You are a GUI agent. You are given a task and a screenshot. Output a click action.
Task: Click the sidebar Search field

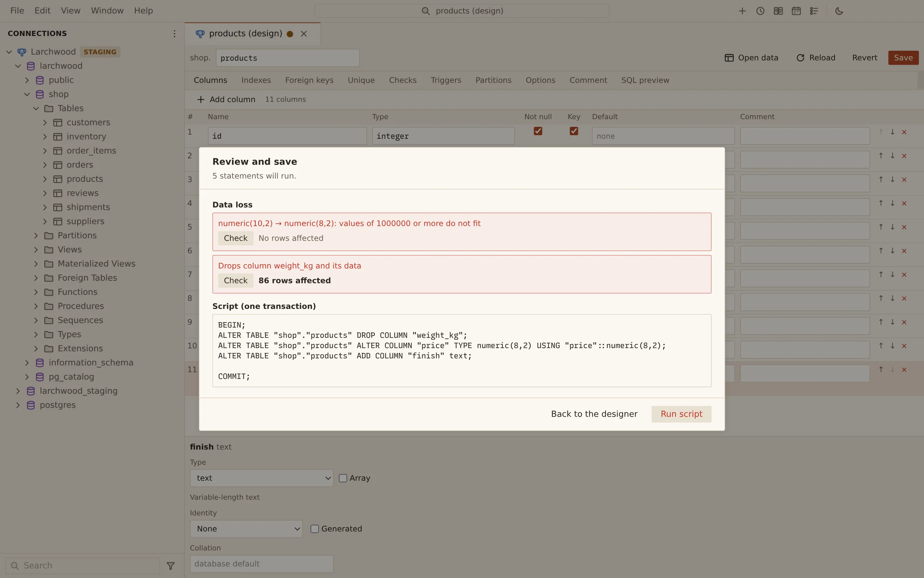[82, 566]
